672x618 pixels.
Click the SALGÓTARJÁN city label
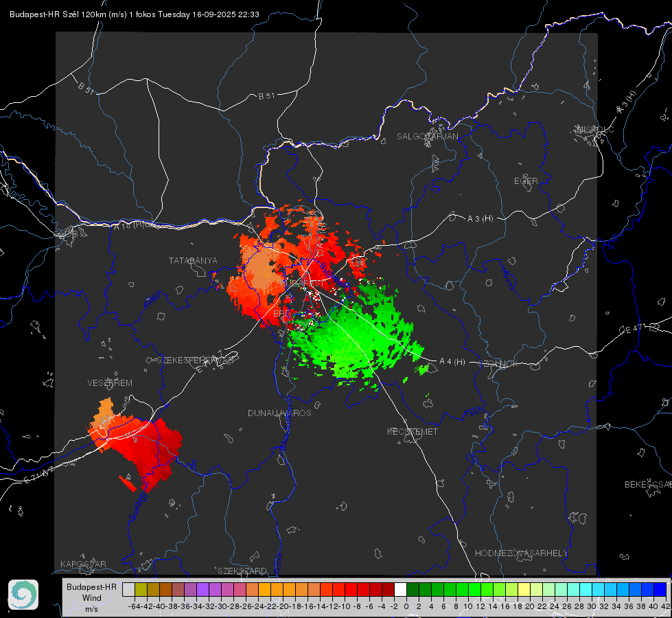(427, 137)
